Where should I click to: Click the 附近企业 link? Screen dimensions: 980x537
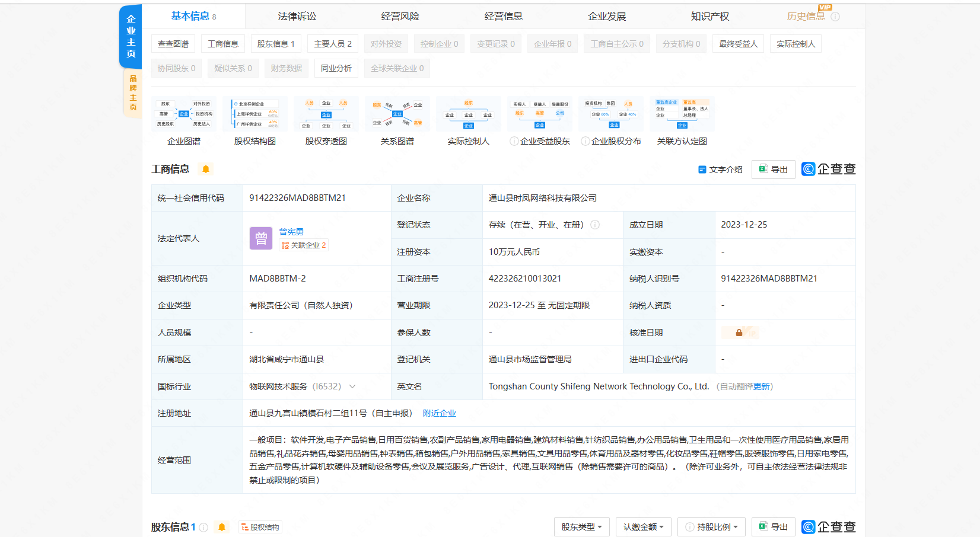439,413
